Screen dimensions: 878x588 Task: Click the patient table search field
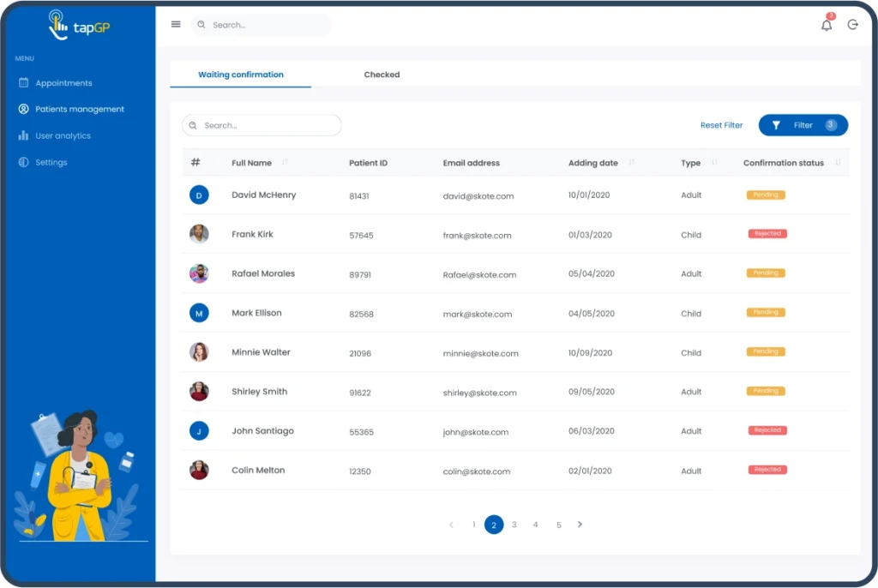point(262,125)
